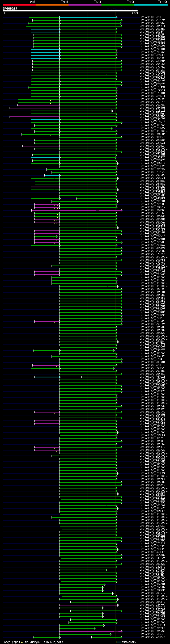This screenshot has width=170, height=644.
Task: Click the UniRef100_Q2QZU2 label
Action: [152, 38]
